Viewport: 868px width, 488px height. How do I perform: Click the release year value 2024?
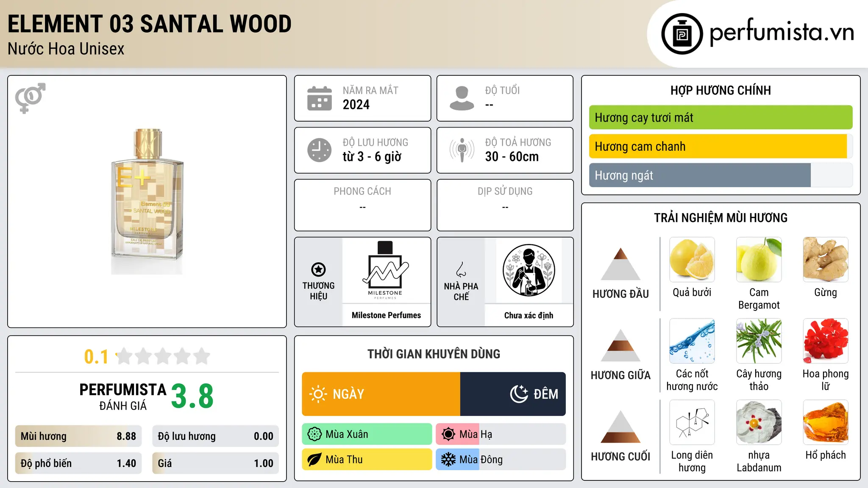pos(356,105)
